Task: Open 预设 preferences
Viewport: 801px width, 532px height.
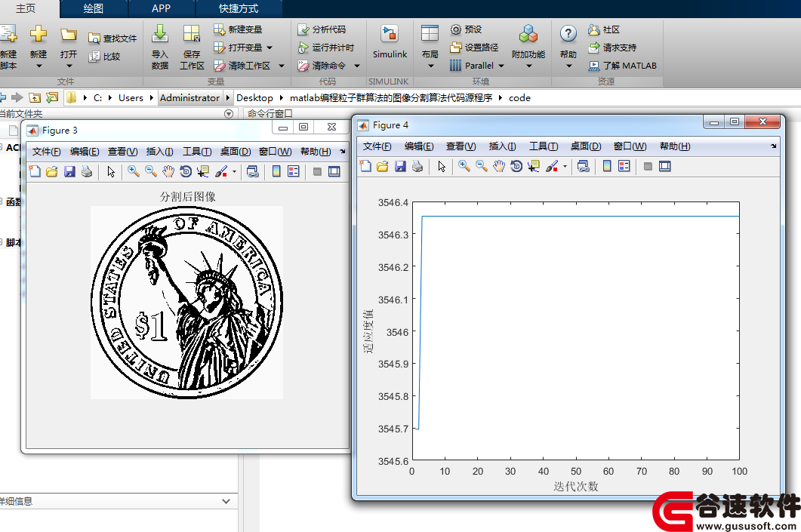Action: click(x=466, y=29)
